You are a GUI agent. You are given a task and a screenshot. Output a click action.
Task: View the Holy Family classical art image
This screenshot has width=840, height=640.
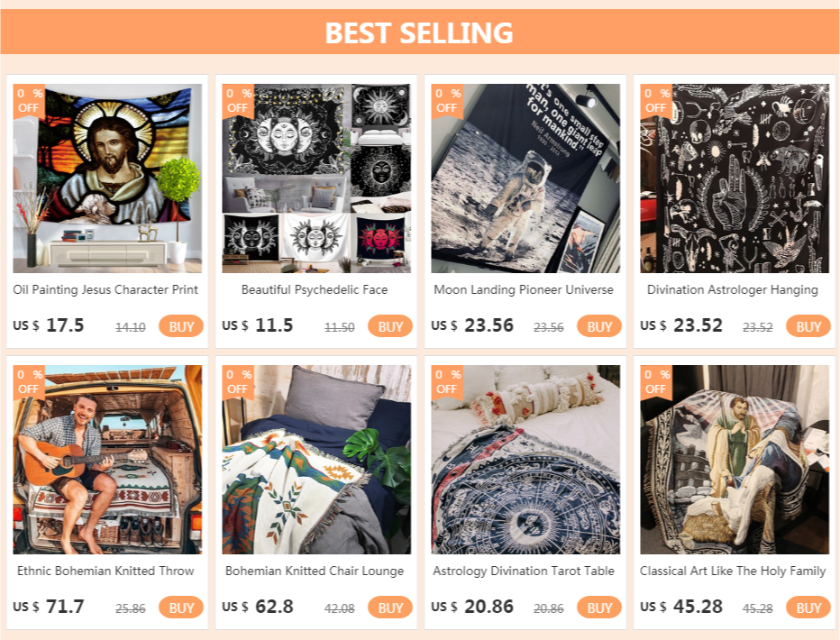pyautogui.click(x=735, y=460)
